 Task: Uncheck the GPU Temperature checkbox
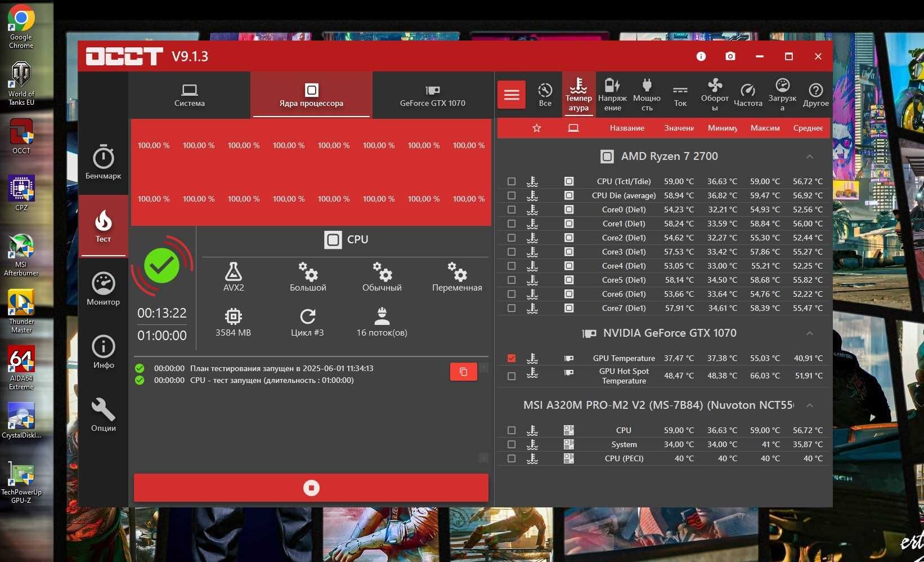(x=512, y=358)
